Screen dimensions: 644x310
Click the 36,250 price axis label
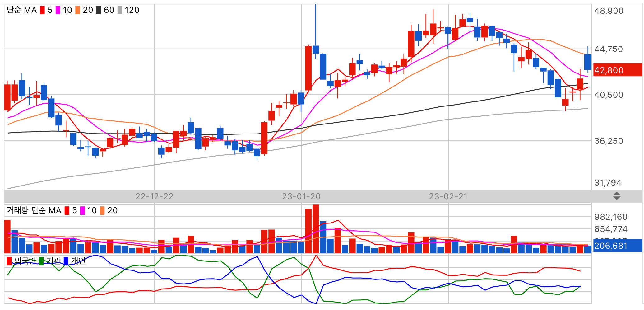(609, 141)
